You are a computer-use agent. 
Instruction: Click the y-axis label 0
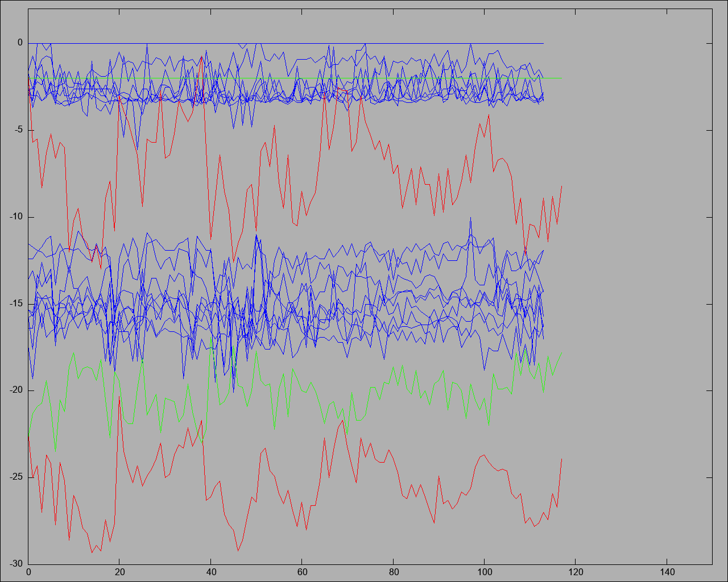pos(20,43)
